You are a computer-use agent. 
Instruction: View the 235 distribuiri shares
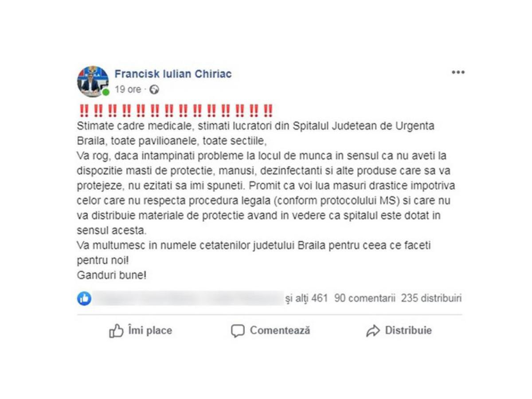pyautogui.click(x=431, y=298)
